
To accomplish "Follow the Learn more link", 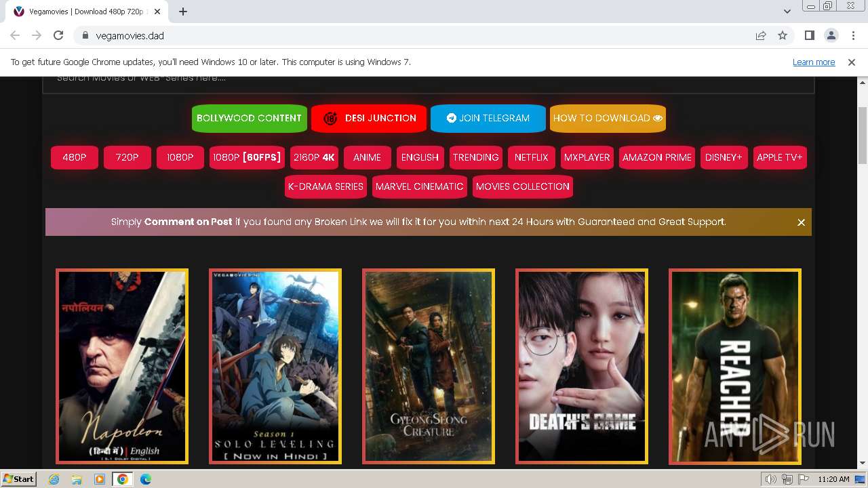I will pyautogui.click(x=814, y=62).
